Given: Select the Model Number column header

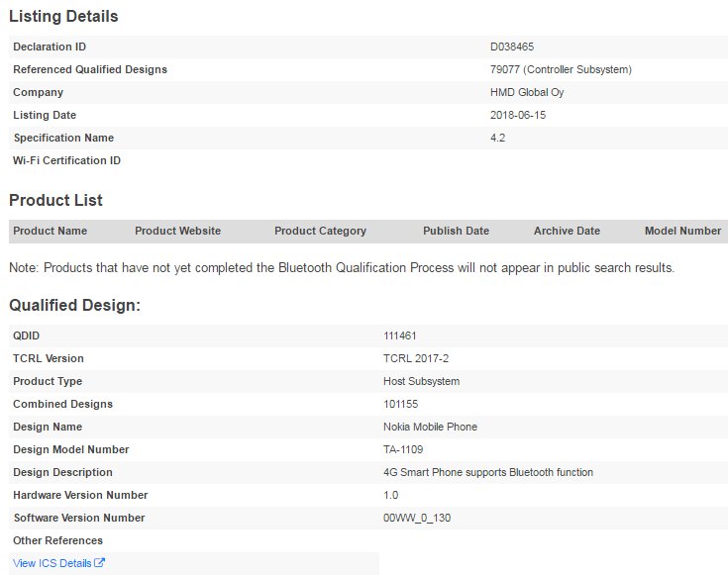Looking at the screenshot, I should pos(683,231).
